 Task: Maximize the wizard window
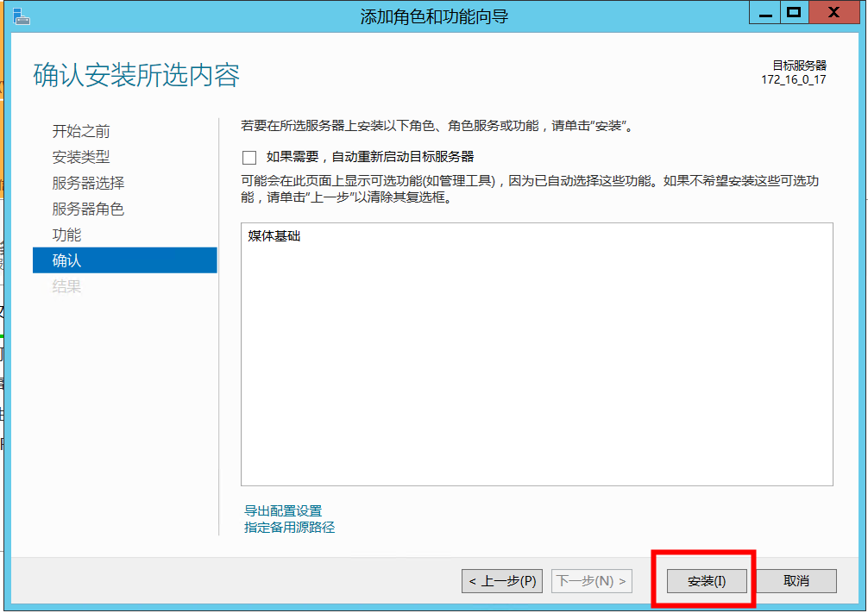[795, 13]
